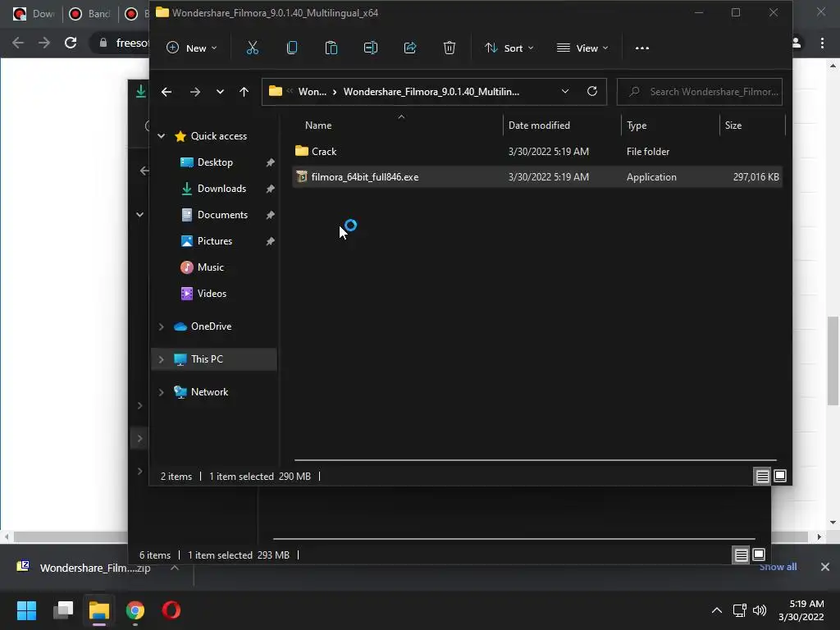Open download item options chevron

[175, 568]
